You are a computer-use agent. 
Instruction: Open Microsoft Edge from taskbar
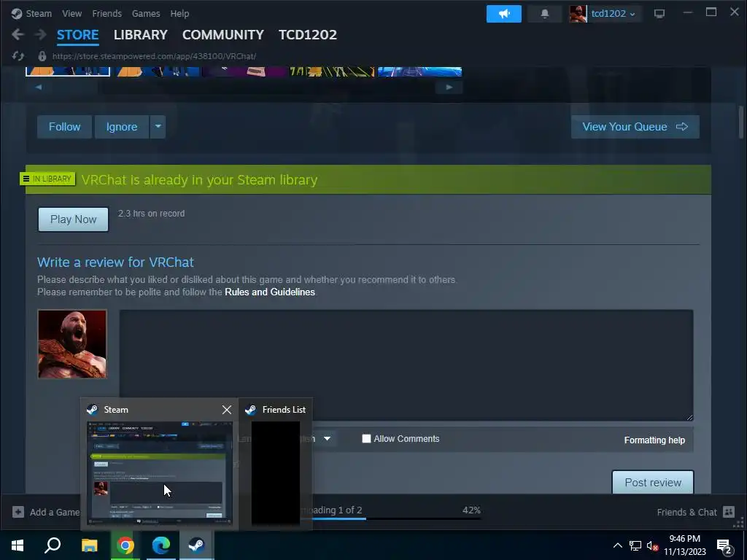click(161, 545)
